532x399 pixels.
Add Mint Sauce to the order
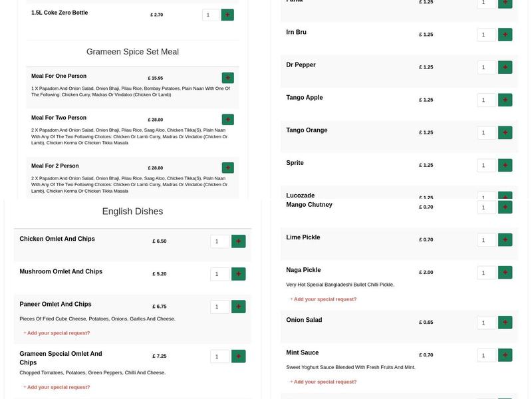(505, 354)
